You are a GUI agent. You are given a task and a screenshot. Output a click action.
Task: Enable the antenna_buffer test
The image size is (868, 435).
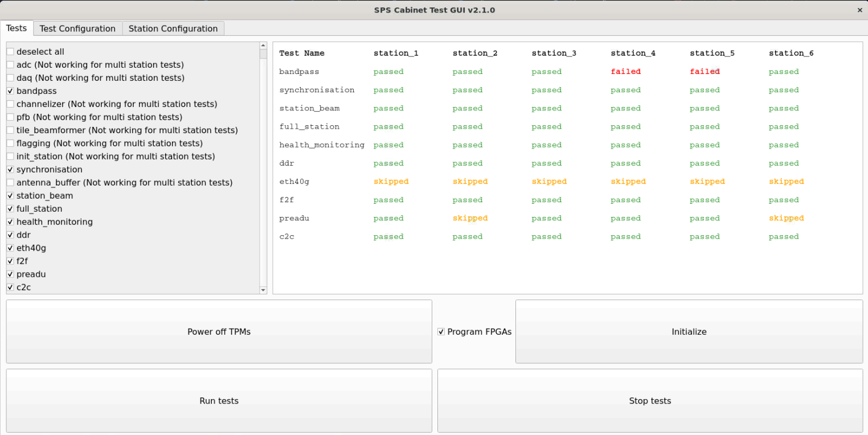[x=9, y=182]
